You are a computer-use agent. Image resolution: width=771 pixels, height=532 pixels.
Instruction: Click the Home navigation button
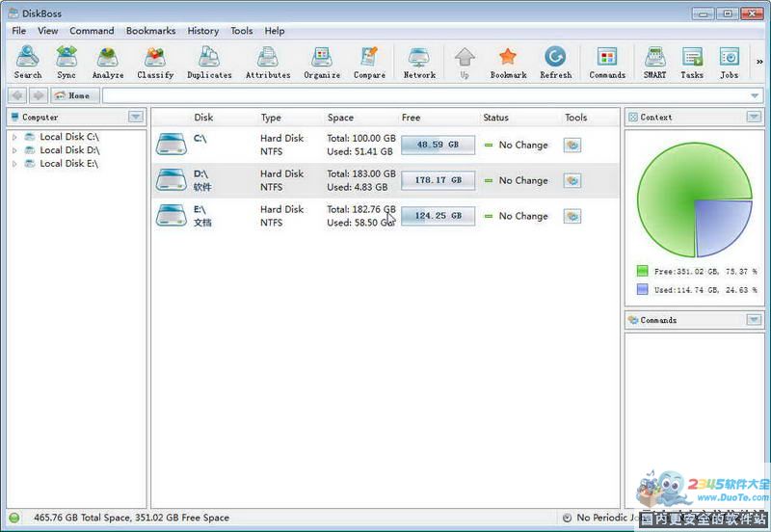(73, 95)
